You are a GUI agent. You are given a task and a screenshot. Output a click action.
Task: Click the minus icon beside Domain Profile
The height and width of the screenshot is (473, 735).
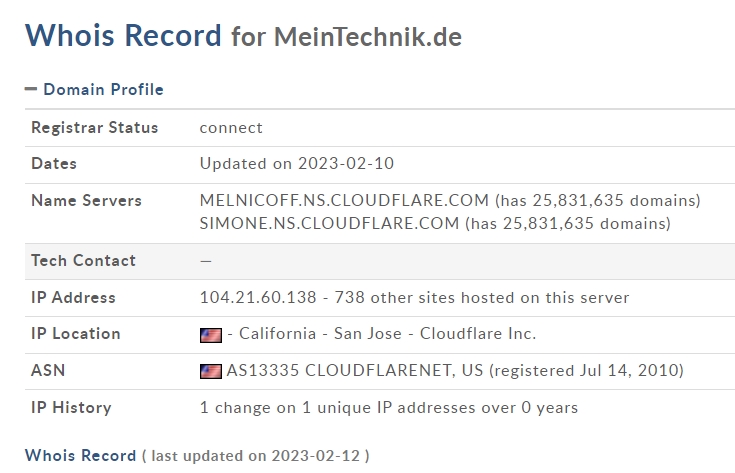30,89
